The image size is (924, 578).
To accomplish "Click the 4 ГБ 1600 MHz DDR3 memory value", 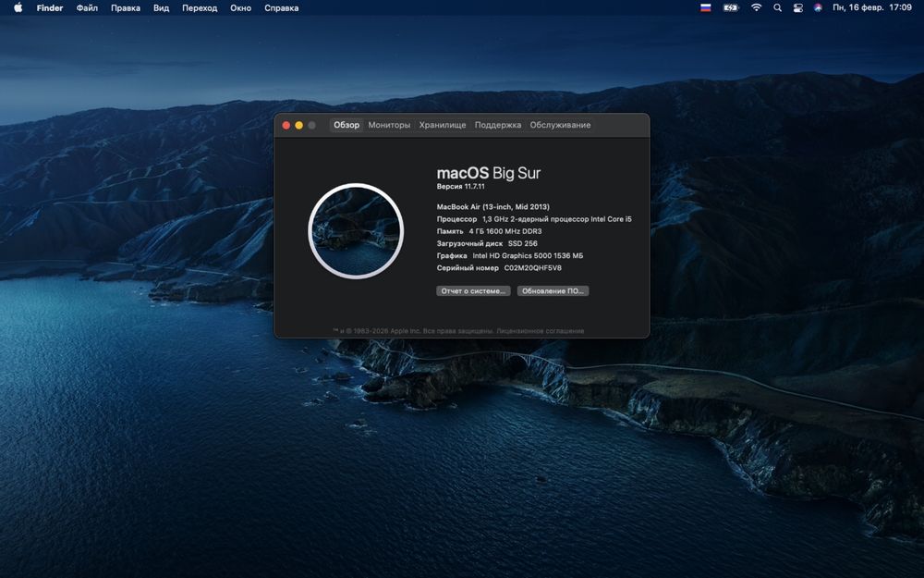I will (x=505, y=231).
